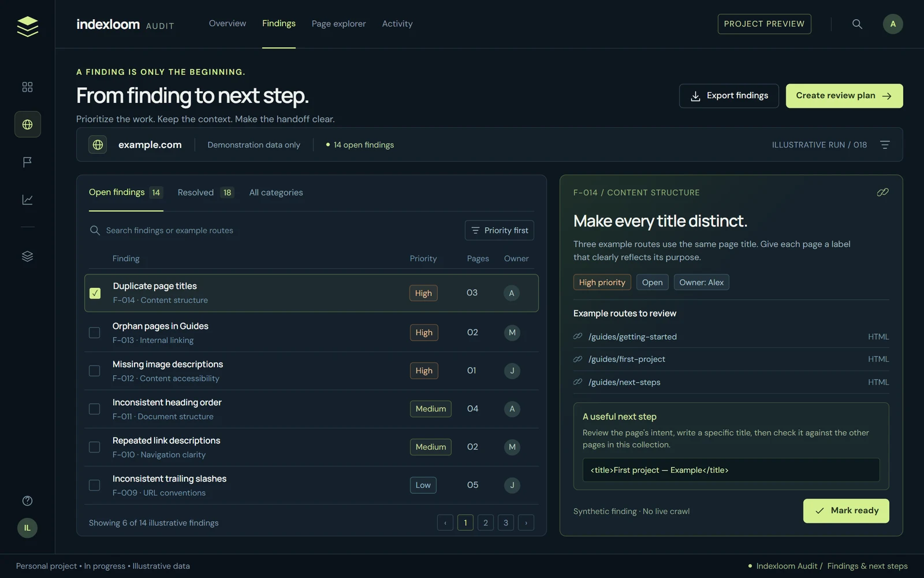This screenshot has width=924, height=578.
Task: Click the Owner: Alex tag
Action: pos(702,282)
